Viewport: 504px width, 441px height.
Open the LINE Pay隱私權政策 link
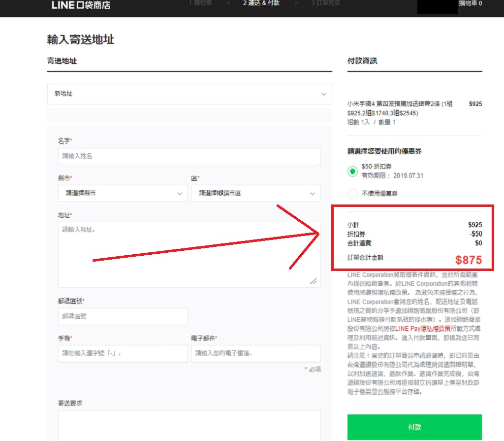423,329
